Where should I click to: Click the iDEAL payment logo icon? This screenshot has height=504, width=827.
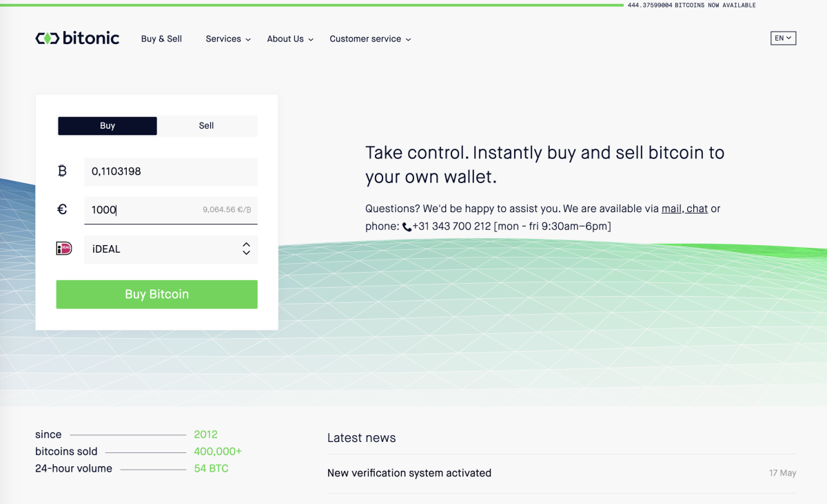(64, 249)
